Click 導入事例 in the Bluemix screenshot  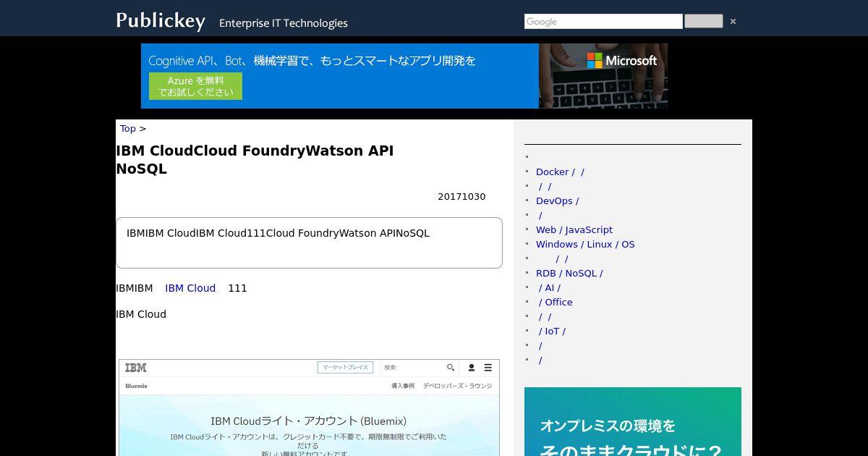click(x=403, y=386)
